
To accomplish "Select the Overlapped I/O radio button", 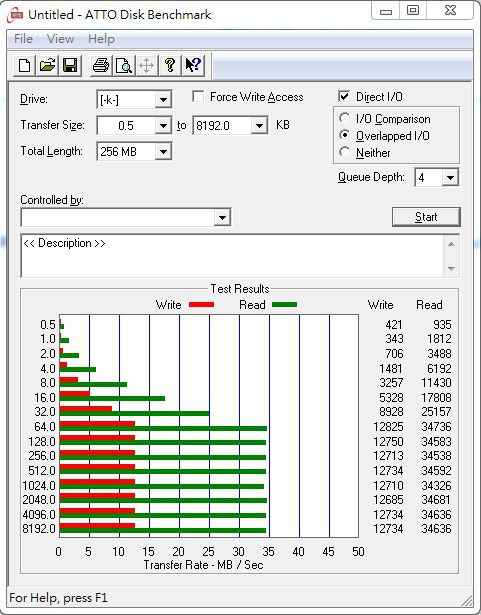I will [344, 135].
